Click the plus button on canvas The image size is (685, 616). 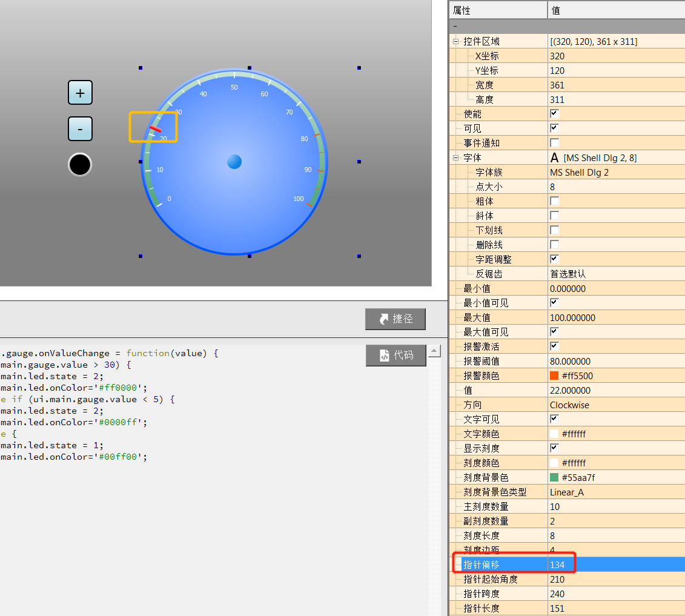pyautogui.click(x=80, y=93)
